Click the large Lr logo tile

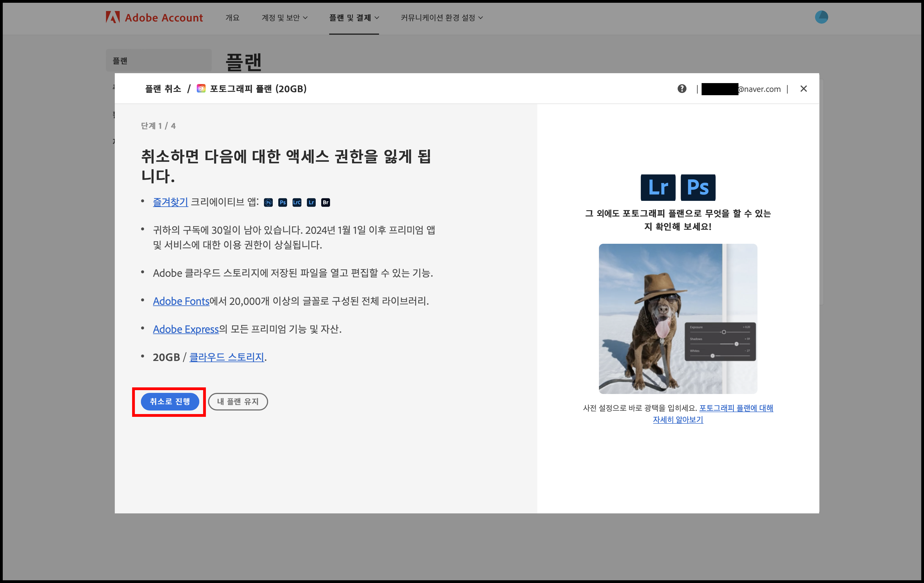coord(658,188)
